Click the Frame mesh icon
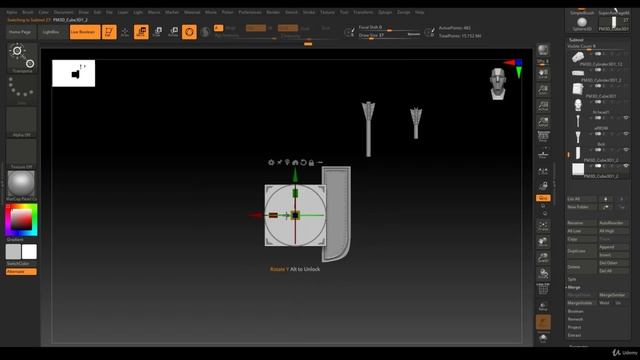Screen dimensions: 640x360 [x=543, y=226]
